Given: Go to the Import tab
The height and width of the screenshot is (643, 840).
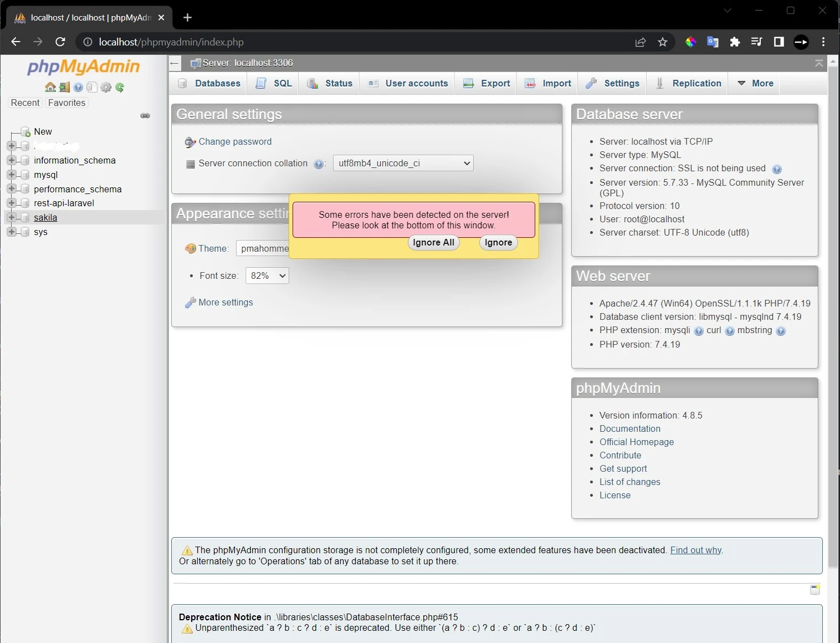Looking at the screenshot, I should (548, 83).
